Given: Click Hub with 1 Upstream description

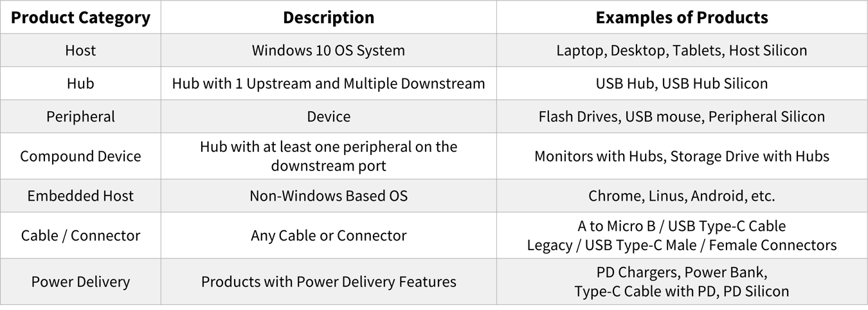Looking at the screenshot, I should 329,84.
